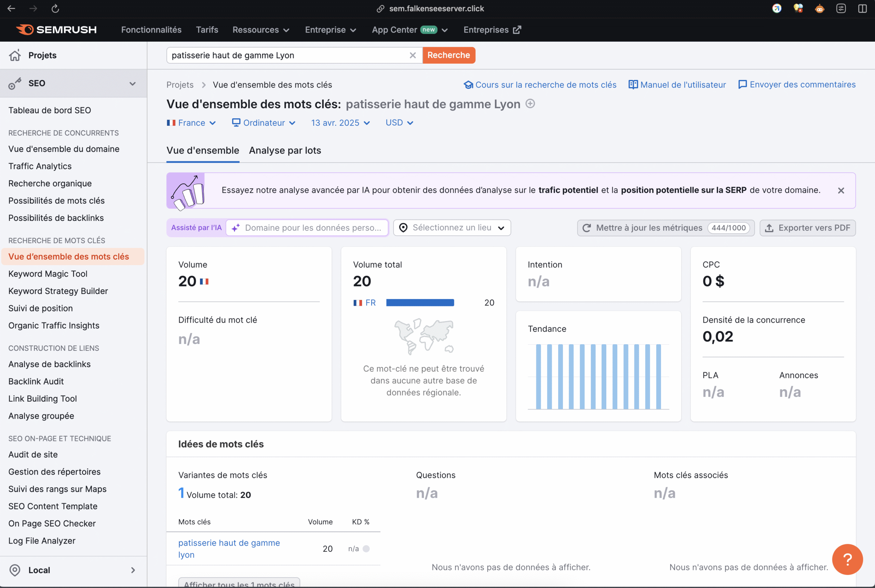
Task: Open Suivi de position in sidebar
Action: tap(40, 308)
